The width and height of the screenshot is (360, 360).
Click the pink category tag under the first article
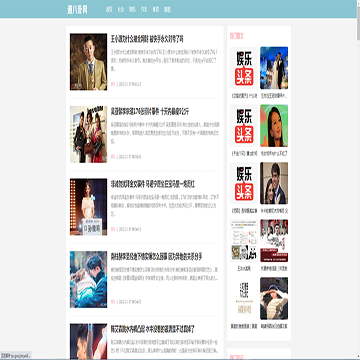click(x=113, y=84)
